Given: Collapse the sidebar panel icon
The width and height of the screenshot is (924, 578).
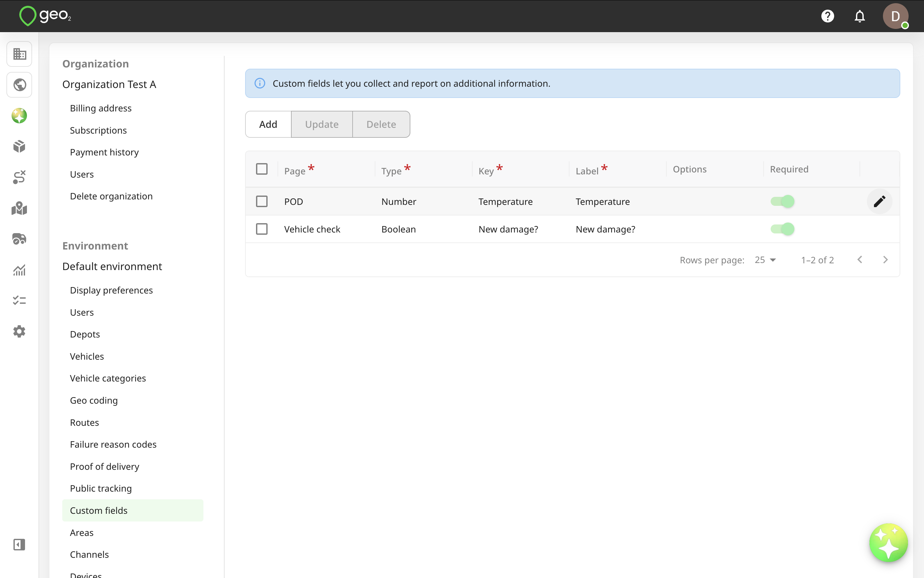Looking at the screenshot, I should [x=19, y=544].
